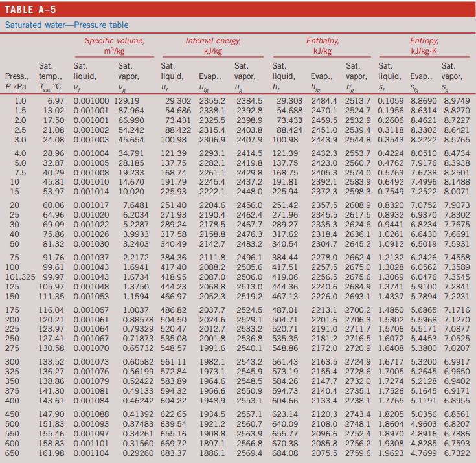Select enthalpy value '2513.7'
Image resolution: width=476 pixels, height=463 pixels.
(357, 101)
